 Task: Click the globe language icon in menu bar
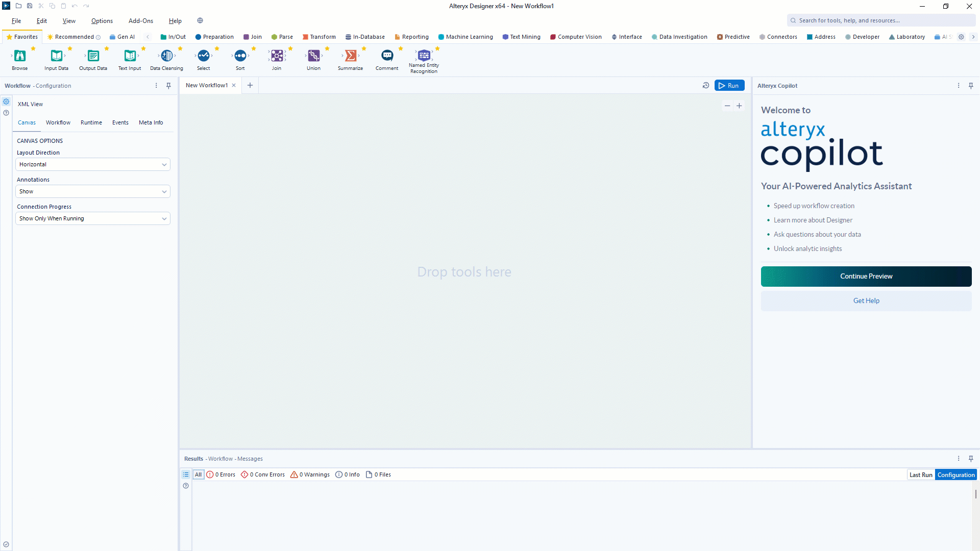click(200, 21)
